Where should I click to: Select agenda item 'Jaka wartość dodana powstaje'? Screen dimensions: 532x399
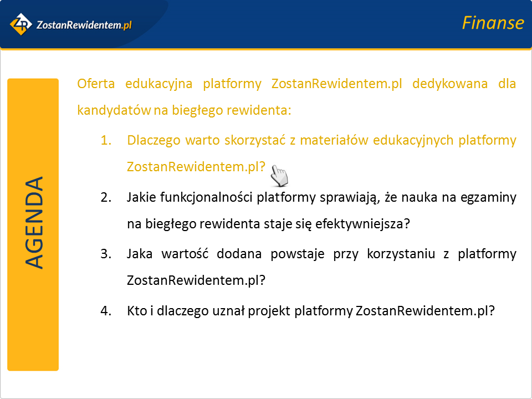click(x=321, y=254)
